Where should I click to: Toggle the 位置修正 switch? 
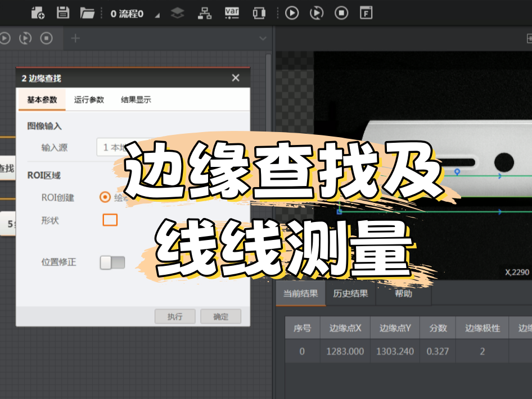(x=112, y=262)
